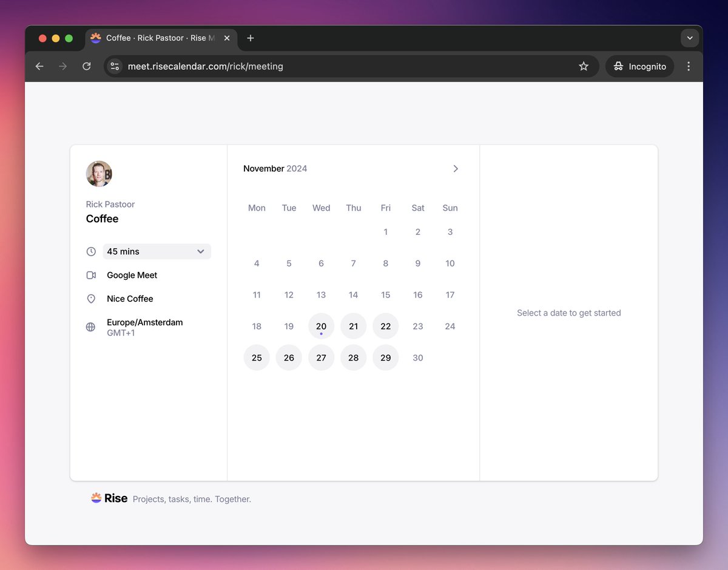Click the Coffee meeting title
Screen dimensions: 728x570
(102, 219)
